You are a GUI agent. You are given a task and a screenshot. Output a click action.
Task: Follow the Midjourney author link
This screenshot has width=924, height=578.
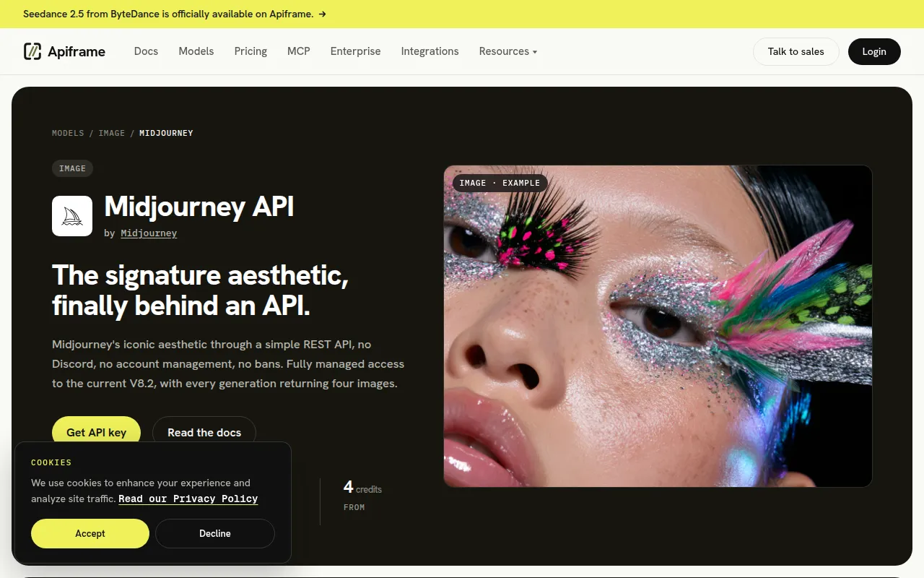(149, 233)
